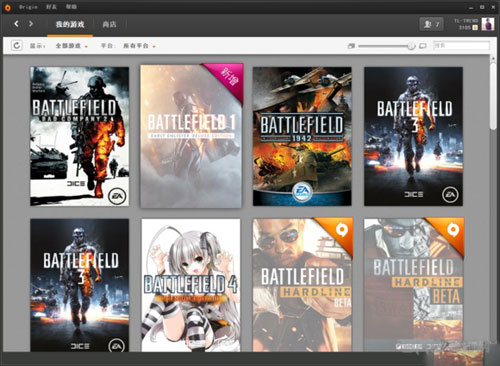Go back with the left arrow
This screenshot has width=500, height=366.
[16, 24]
